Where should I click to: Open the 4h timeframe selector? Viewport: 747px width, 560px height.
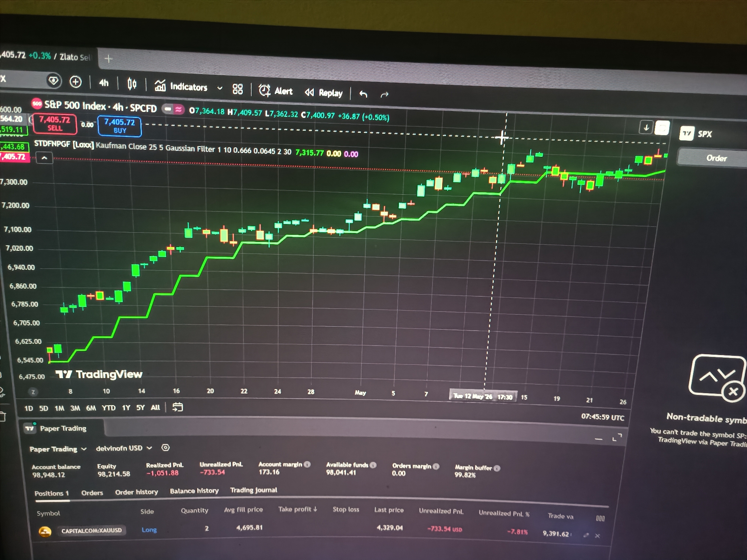[104, 83]
